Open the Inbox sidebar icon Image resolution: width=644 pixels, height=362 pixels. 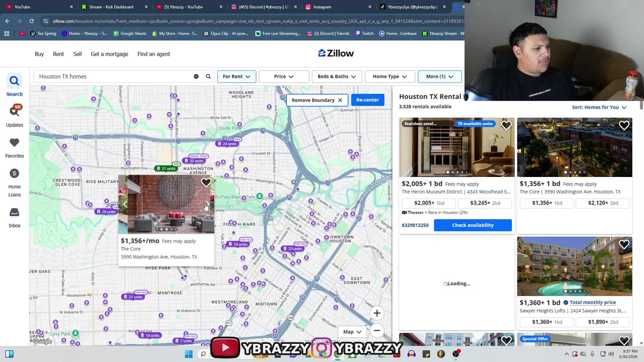(14, 212)
